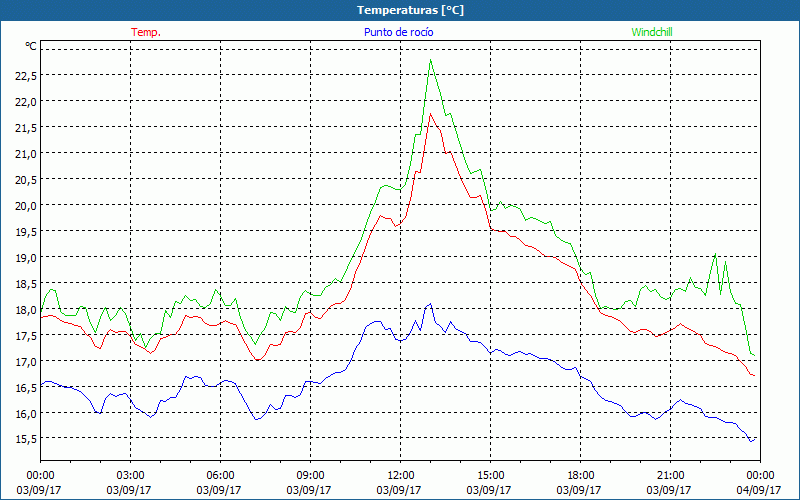Click the 16,0 y-axis value
Image resolution: width=800 pixels, height=500 pixels.
pos(26,413)
